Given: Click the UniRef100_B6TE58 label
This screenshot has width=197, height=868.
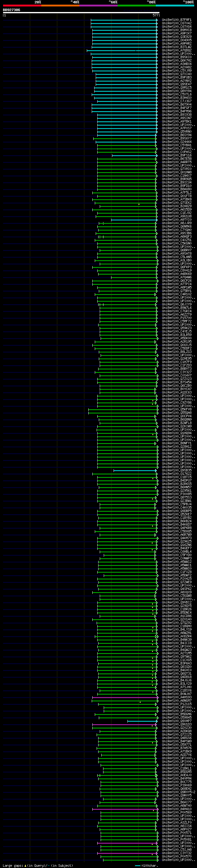Looking at the screenshot, I should pos(176,159).
